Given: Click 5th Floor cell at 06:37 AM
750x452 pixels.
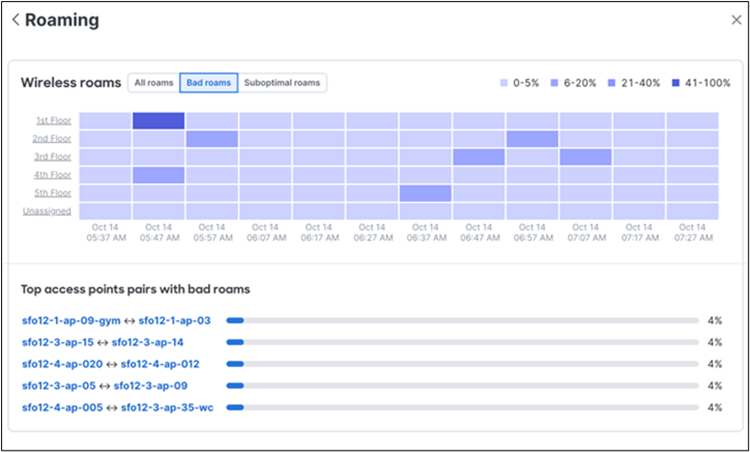Looking at the screenshot, I should pyautogui.click(x=425, y=193).
